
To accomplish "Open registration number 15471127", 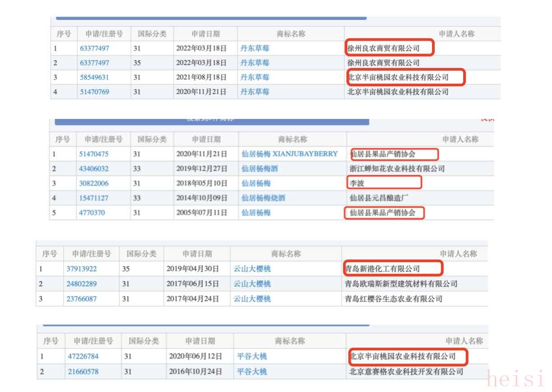I will coord(94,198).
